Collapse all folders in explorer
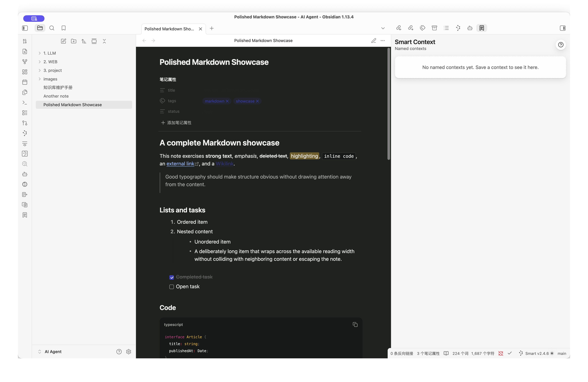588x382 pixels. click(x=104, y=41)
